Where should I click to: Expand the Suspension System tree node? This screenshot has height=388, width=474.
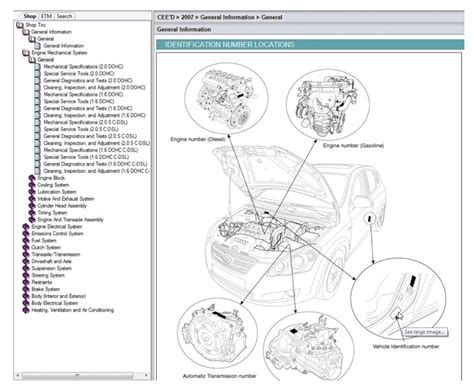click(x=26, y=268)
